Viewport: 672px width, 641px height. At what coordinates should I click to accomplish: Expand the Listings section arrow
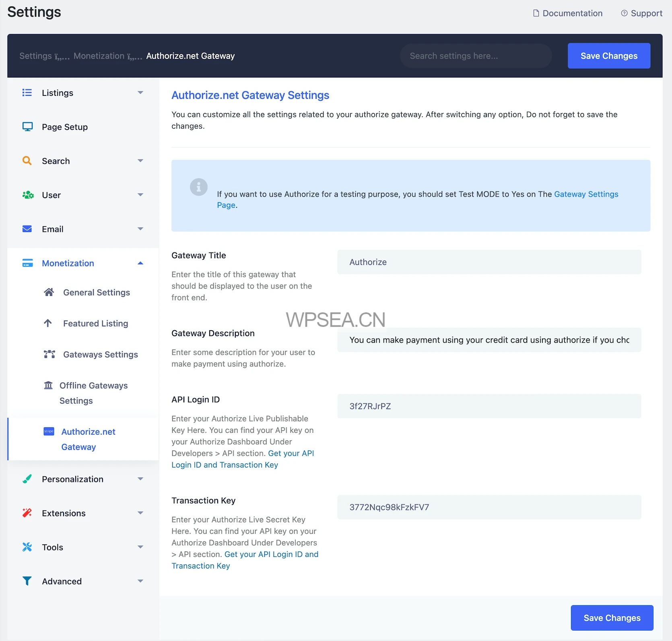(x=140, y=93)
